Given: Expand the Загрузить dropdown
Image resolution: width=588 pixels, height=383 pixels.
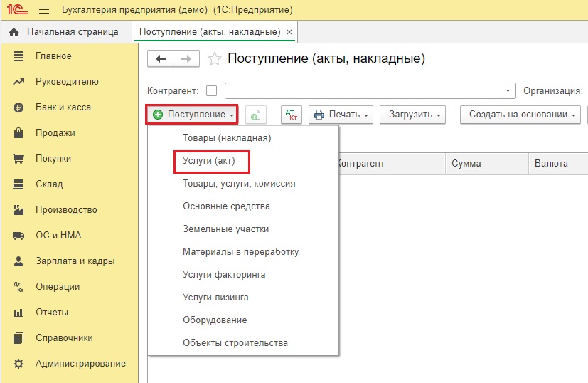Looking at the screenshot, I should (x=412, y=115).
